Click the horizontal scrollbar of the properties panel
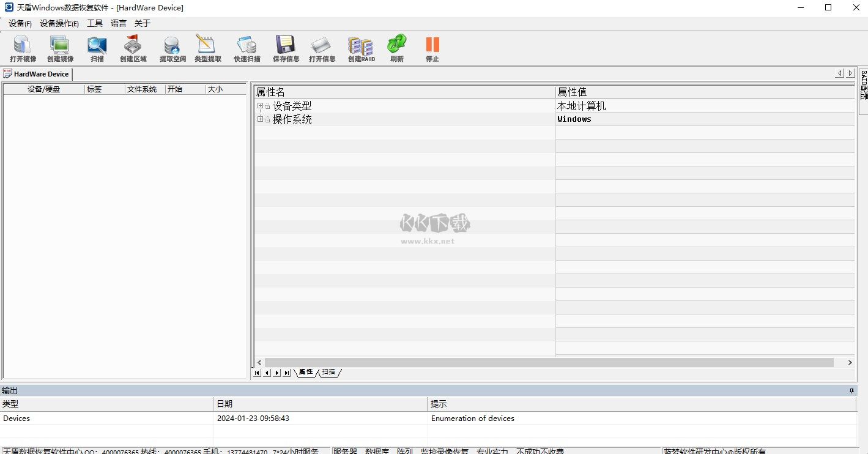 (551, 362)
